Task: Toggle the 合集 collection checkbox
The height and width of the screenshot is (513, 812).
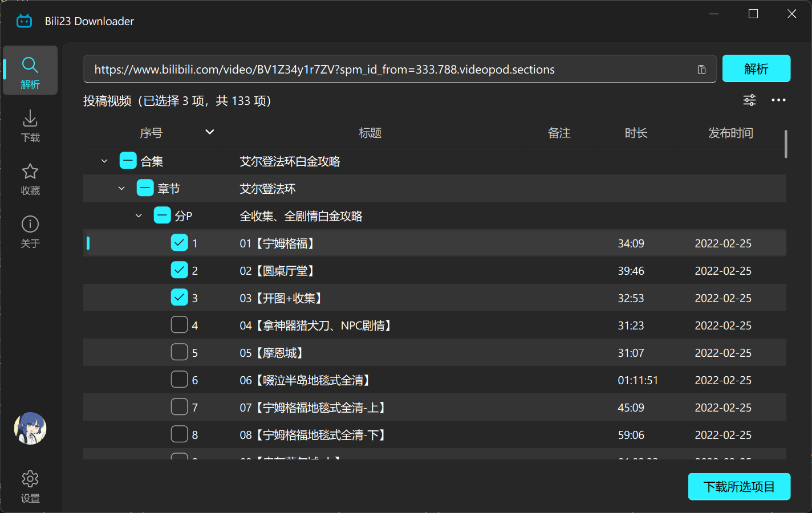Action: point(128,161)
